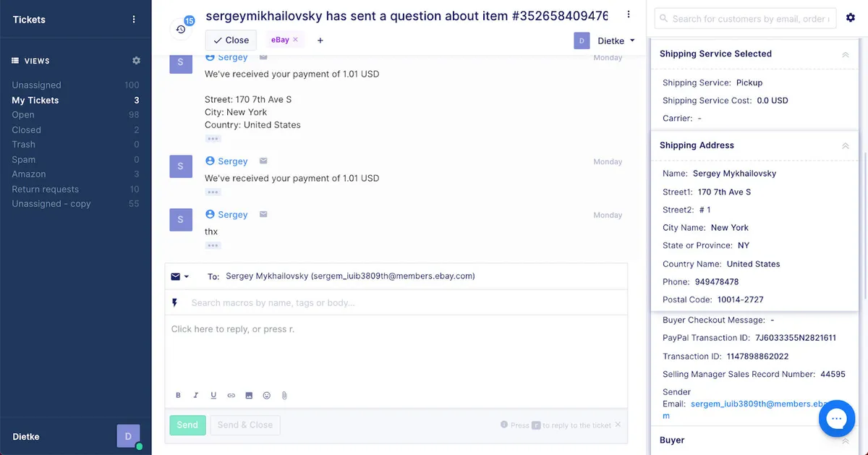This screenshot has height=455, width=868.
Task: Open the Views settings gear in sidebar
Action: (x=136, y=61)
